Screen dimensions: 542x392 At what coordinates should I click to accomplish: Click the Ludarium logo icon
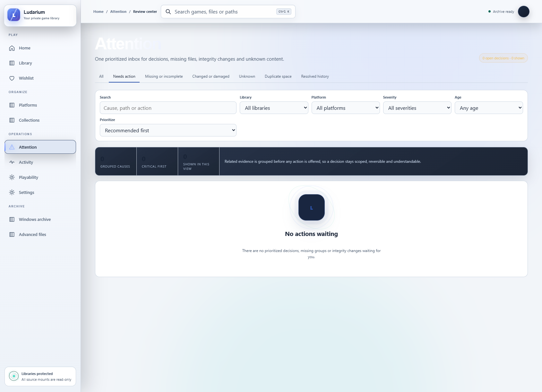click(x=14, y=15)
